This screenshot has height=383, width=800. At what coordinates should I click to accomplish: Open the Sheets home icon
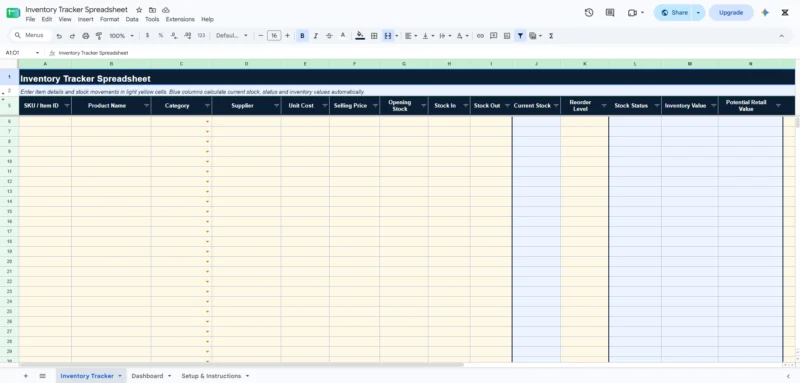tap(13, 13)
